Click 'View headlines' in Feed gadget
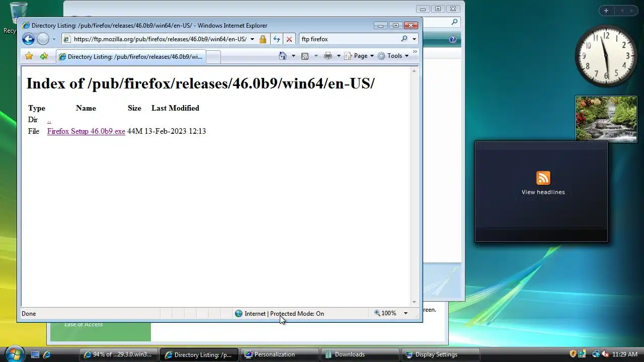The height and width of the screenshot is (362, 644). (543, 192)
